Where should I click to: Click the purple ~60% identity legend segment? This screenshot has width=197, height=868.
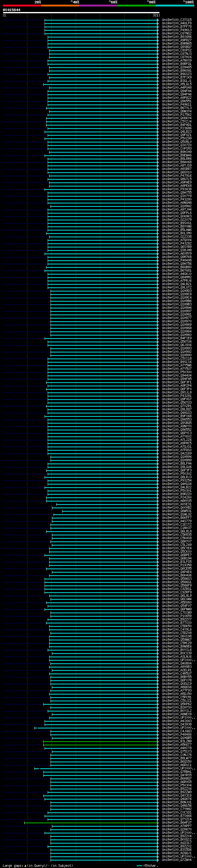click(99, 6)
